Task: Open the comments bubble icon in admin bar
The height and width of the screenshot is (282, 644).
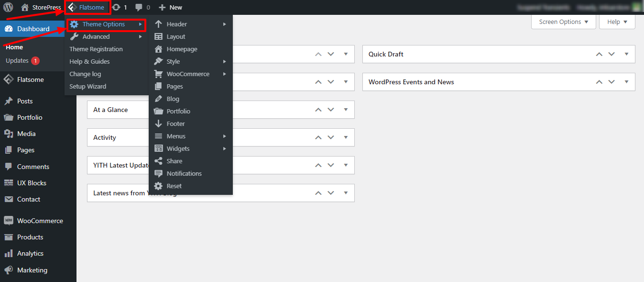Action: click(139, 7)
